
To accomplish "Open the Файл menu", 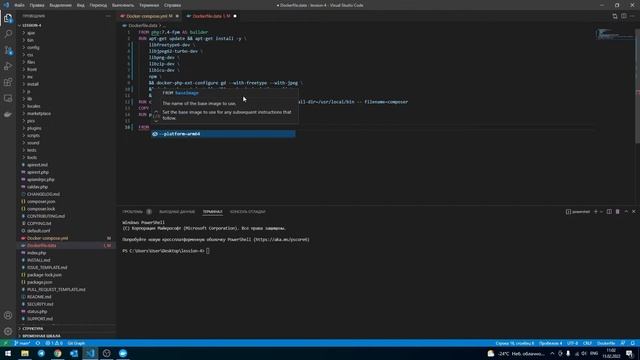I will [19, 5].
